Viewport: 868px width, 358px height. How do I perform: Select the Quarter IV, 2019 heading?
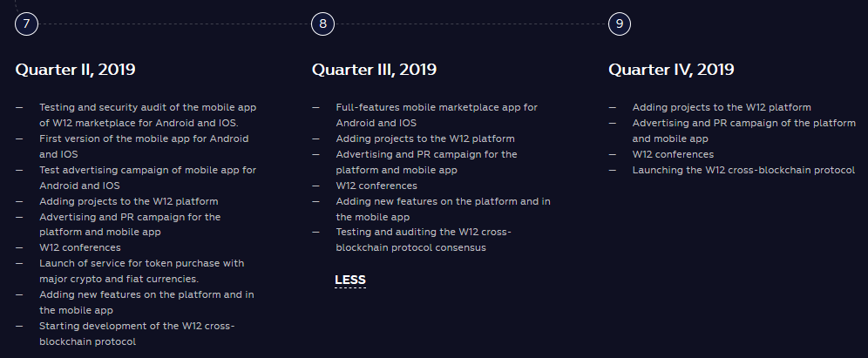pyautogui.click(x=672, y=70)
